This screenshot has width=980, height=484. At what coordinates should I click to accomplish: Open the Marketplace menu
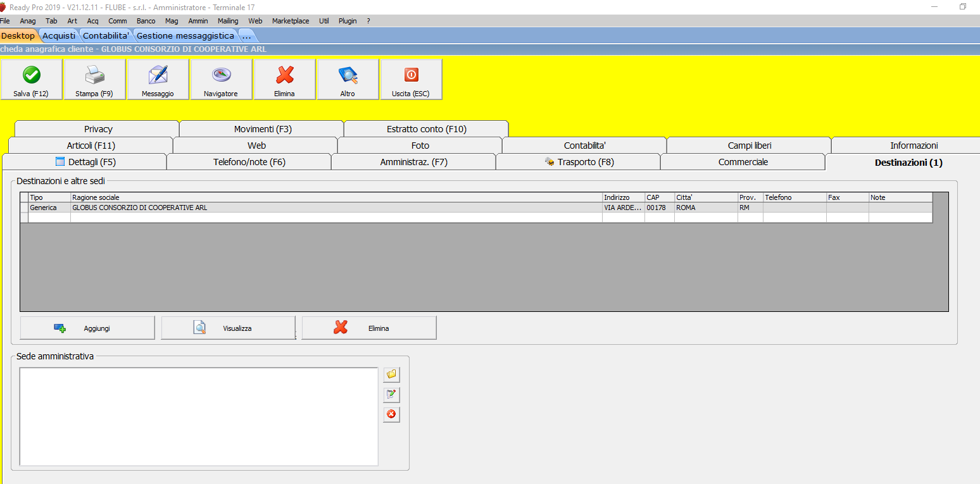[291, 21]
